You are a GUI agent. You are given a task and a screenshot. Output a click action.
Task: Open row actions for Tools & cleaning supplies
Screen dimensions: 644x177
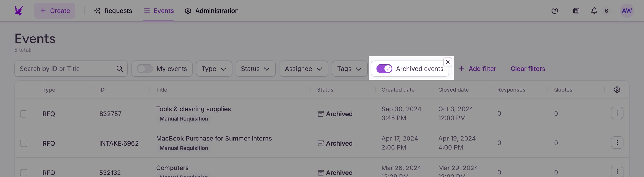click(617, 113)
